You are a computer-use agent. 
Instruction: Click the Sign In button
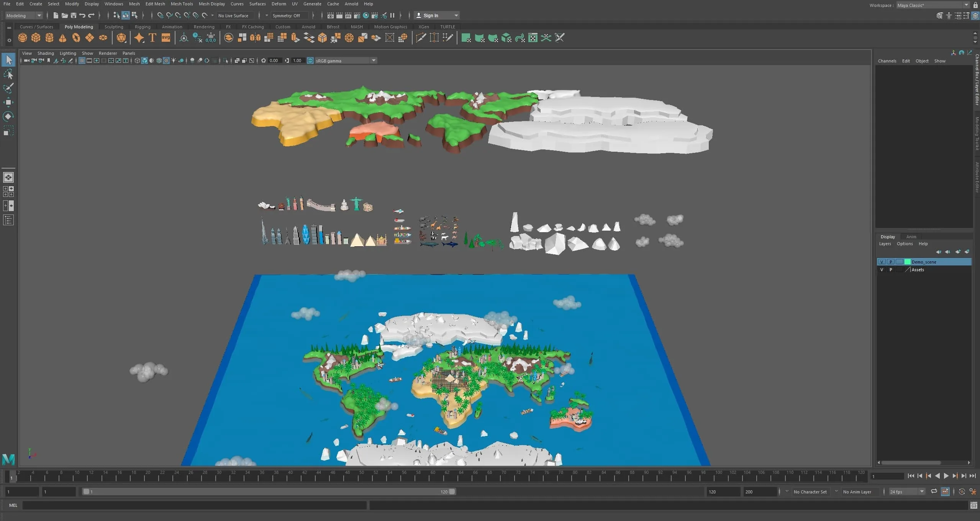point(431,16)
